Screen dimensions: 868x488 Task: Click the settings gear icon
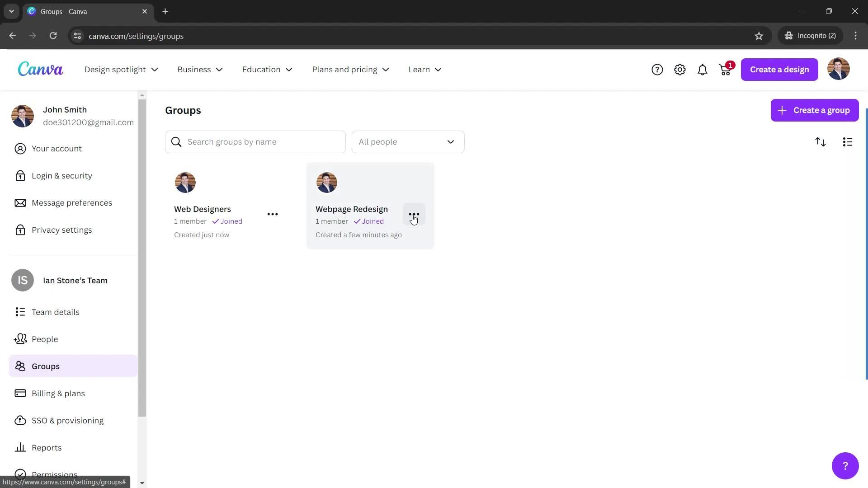pyautogui.click(x=679, y=69)
